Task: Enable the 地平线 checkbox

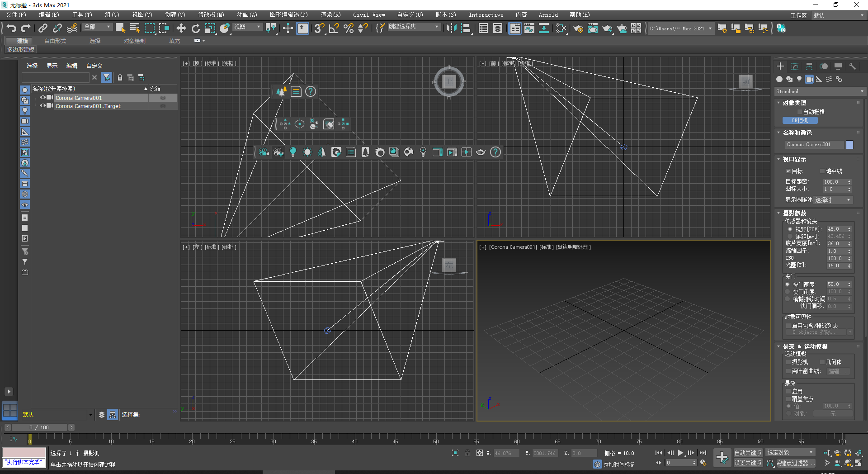Action: [x=821, y=171]
